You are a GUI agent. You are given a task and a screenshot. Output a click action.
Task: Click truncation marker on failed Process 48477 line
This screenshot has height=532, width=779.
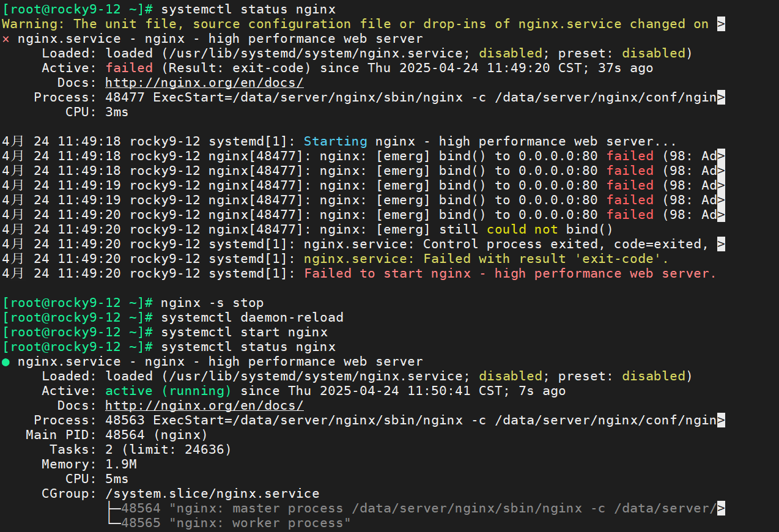tap(722, 97)
